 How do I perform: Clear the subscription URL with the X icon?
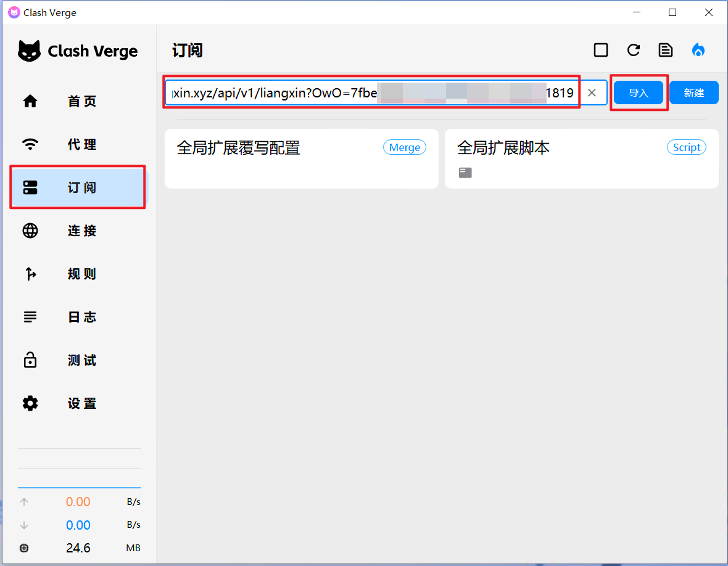click(592, 92)
